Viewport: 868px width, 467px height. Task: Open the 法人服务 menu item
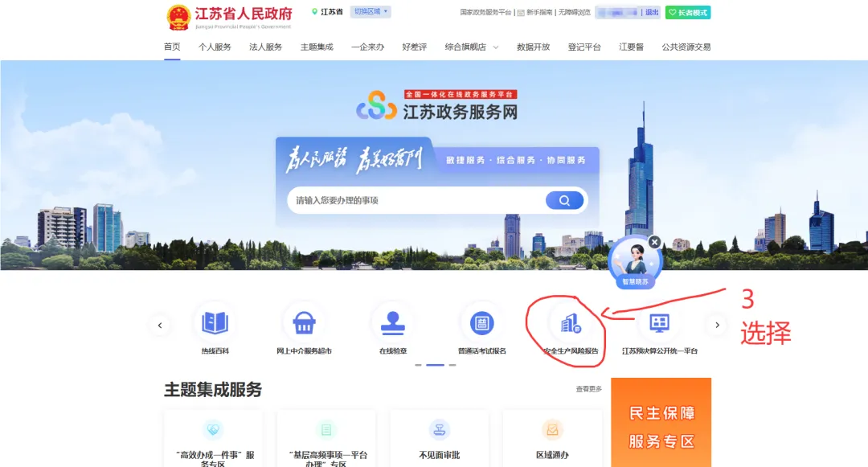266,47
